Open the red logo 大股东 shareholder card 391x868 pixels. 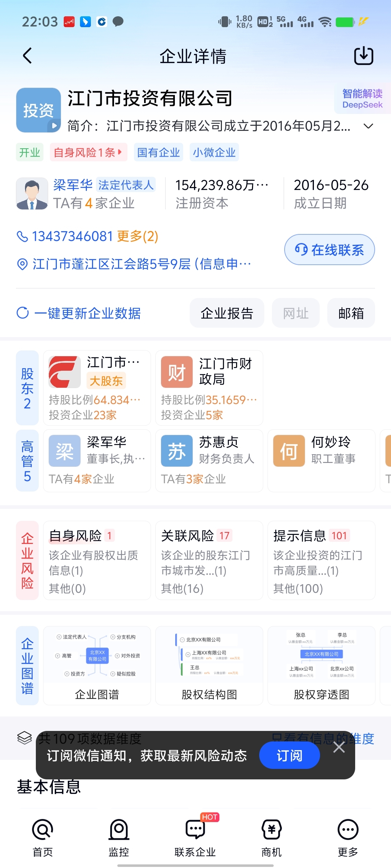click(97, 388)
